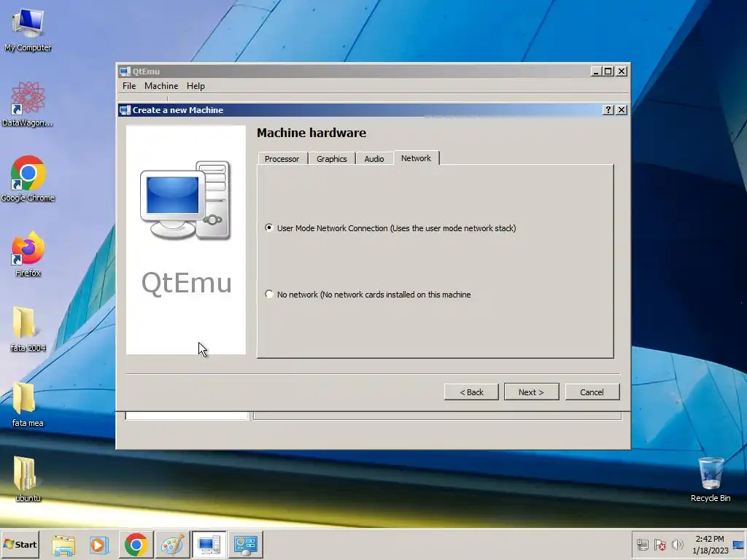The width and height of the screenshot is (747, 560).
Task: Open My Computer desktop icon
Action: 28,29
